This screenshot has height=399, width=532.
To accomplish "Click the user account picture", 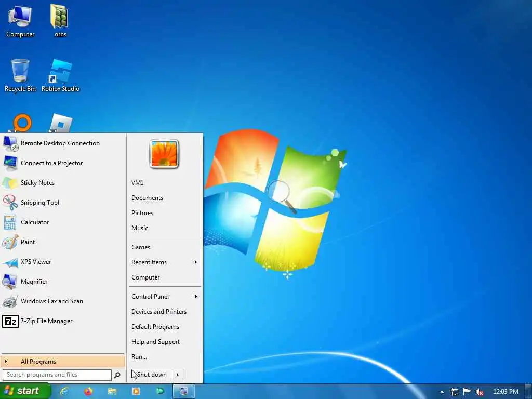I will pos(164,154).
